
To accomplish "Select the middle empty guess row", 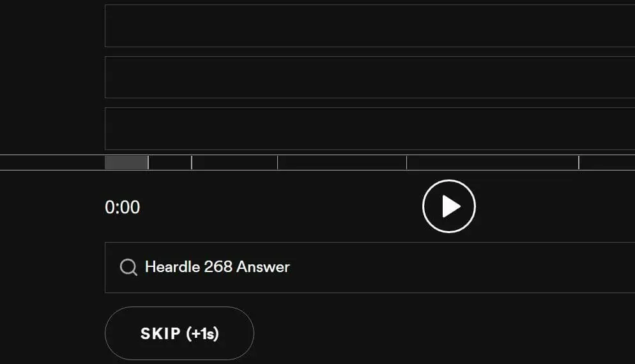I will point(370,77).
